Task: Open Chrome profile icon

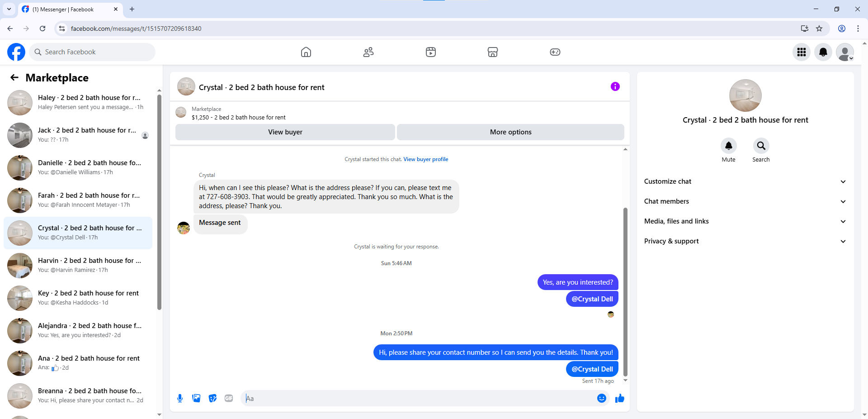Action: point(842,29)
